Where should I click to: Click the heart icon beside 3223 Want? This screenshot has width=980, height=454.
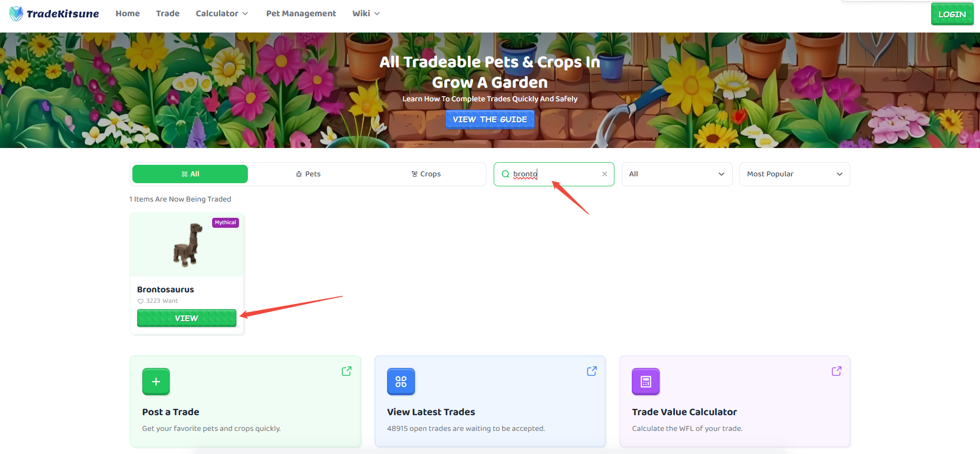click(x=140, y=301)
